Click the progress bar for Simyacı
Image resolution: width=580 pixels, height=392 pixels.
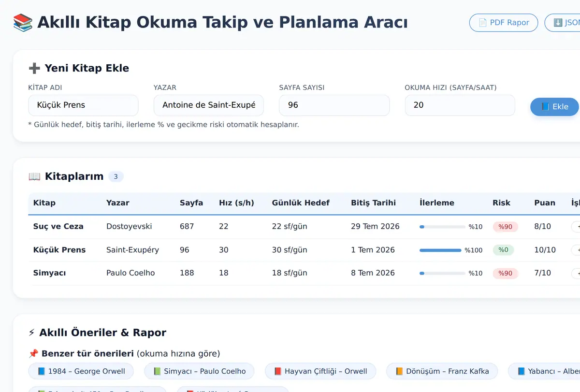[443, 274]
